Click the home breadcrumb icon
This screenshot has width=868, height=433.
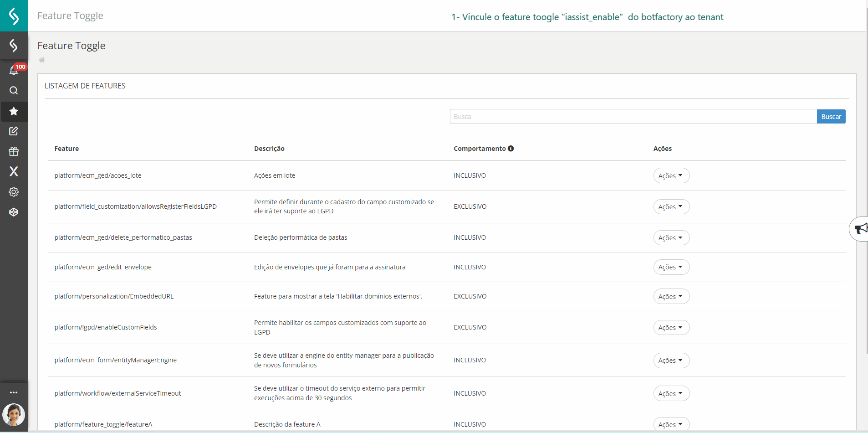(x=42, y=60)
